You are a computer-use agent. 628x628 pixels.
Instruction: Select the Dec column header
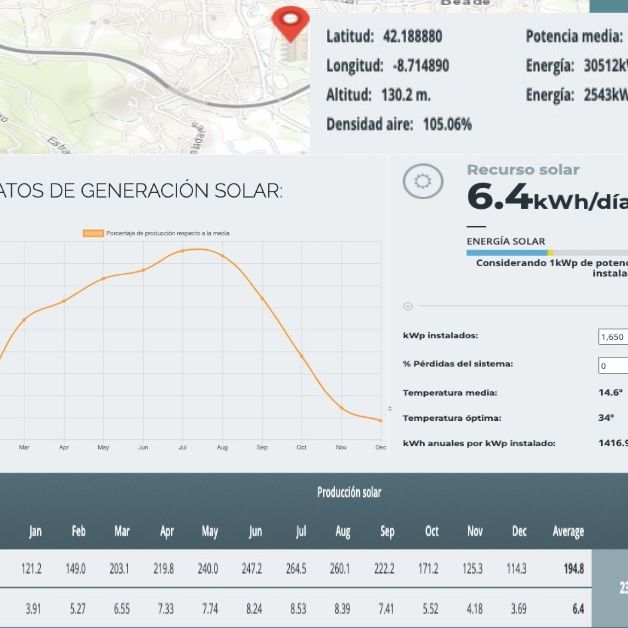(519, 531)
